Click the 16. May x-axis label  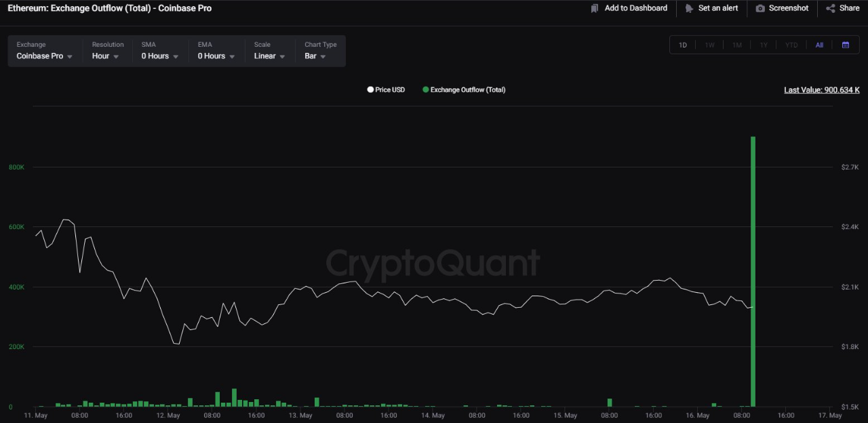click(698, 415)
